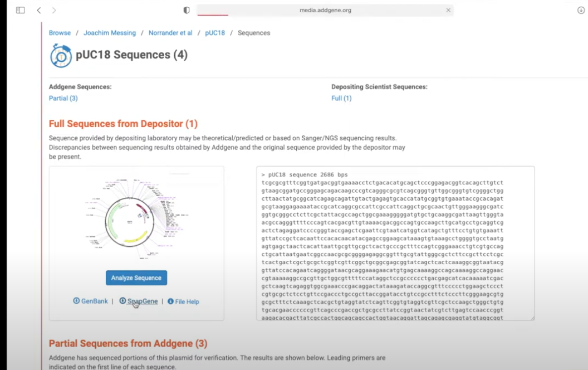Click the sequence box resize handle
This screenshot has height=370, width=588.
pyautogui.click(x=532, y=318)
